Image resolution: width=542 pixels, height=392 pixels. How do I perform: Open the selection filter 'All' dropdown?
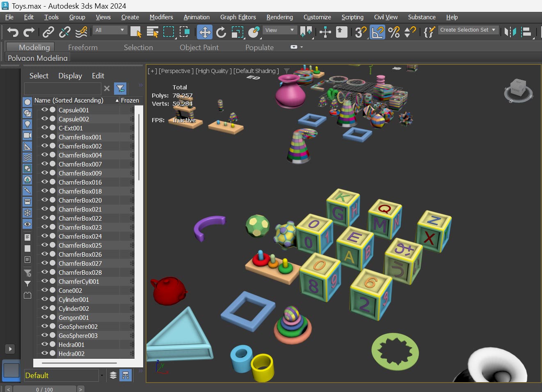pyautogui.click(x=110, y=30)
